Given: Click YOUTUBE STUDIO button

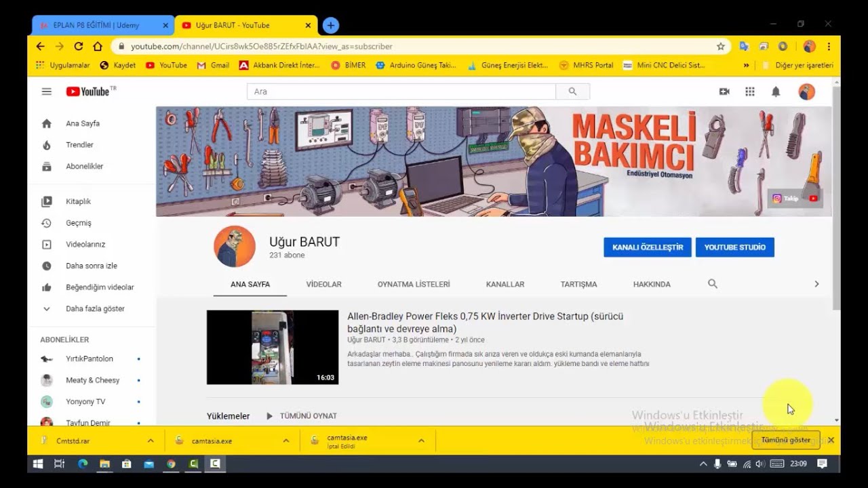Looking at the screenshot, I should tap(734, 247).
